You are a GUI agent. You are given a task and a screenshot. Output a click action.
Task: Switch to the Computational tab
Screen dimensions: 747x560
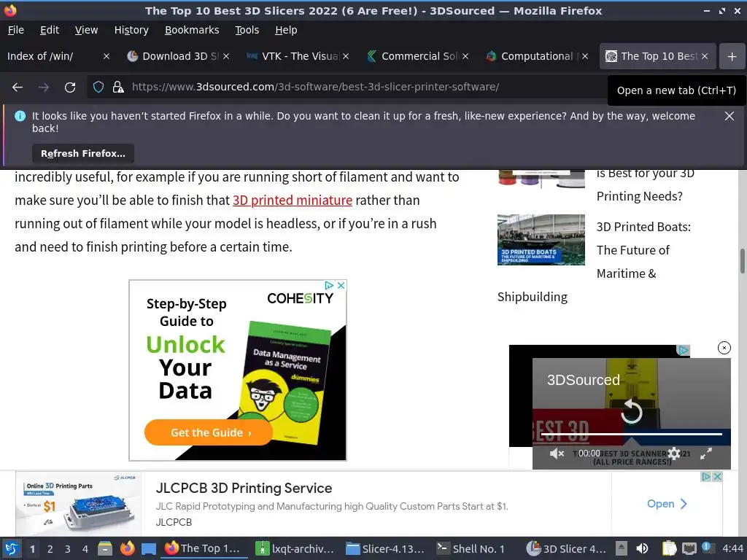pyautogui.click(x=531, y=56)
